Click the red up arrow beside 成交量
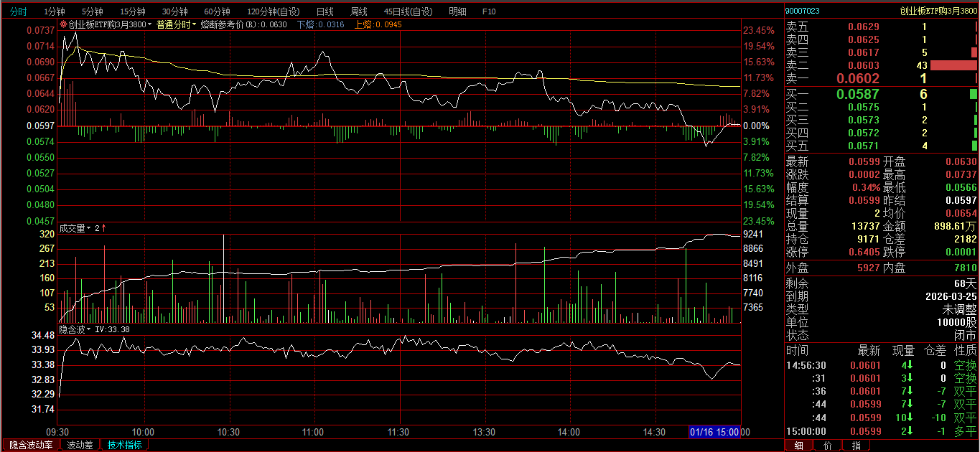Screen dimensions: 980x452 coord(103,228)
